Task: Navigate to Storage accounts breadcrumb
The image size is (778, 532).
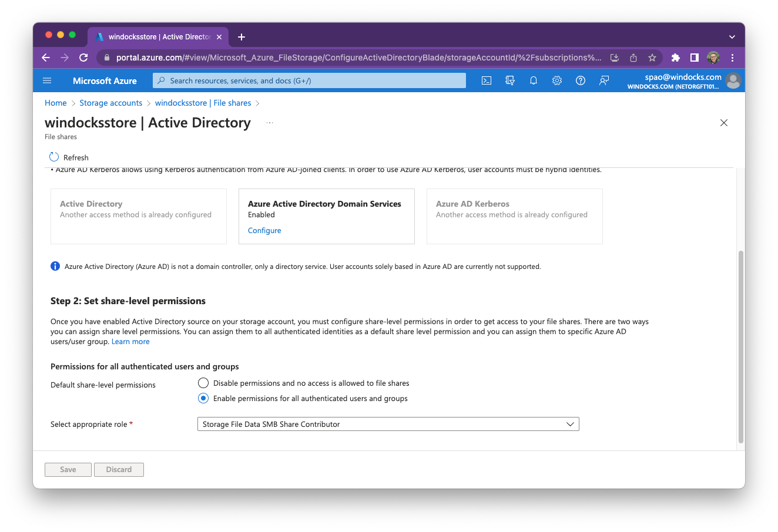Action: [x=110, y=103]
